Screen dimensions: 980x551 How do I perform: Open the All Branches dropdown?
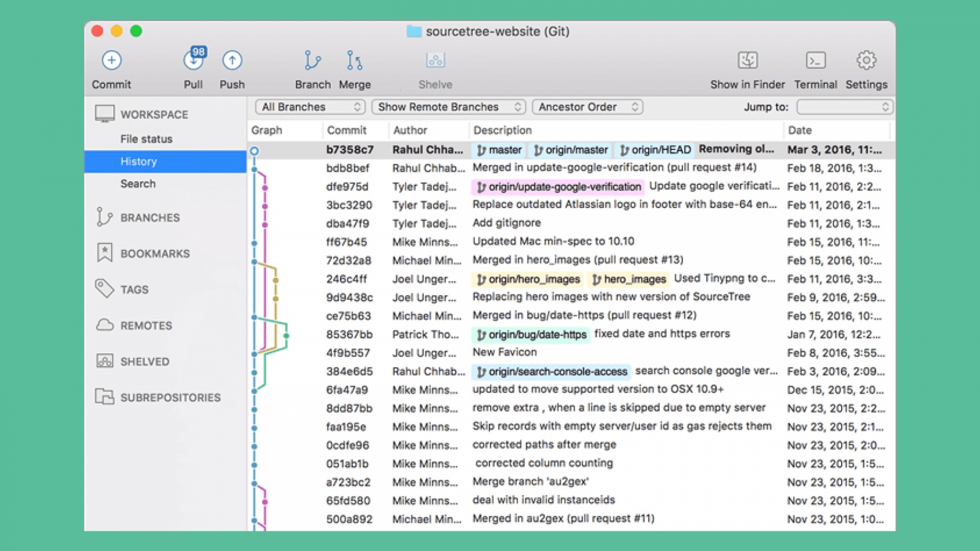(310, 107)
